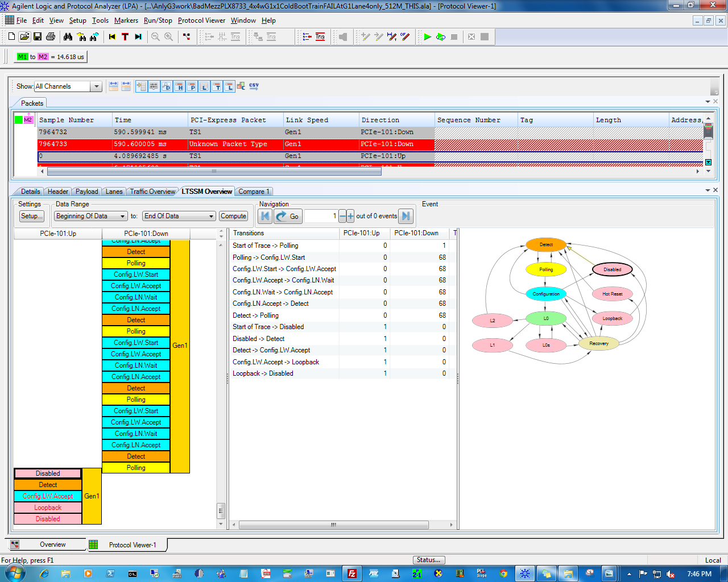This screenshot has height=582, width=728.
Task: Click the Print icon in the toolbar
Action: [51, 37]
